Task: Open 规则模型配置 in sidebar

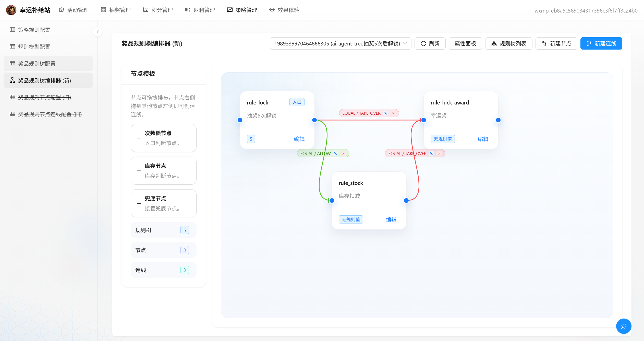Action: [34, 47]
